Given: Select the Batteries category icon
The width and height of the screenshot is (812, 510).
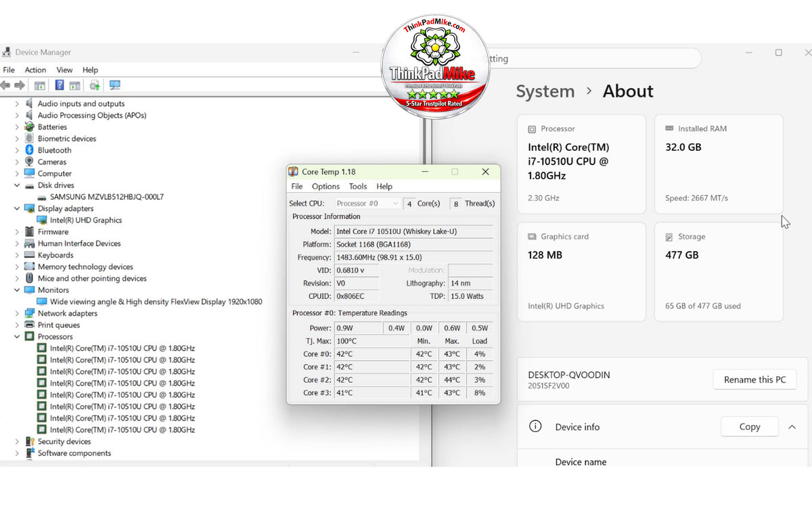Looking at the screenshot, I should point(29,126).
